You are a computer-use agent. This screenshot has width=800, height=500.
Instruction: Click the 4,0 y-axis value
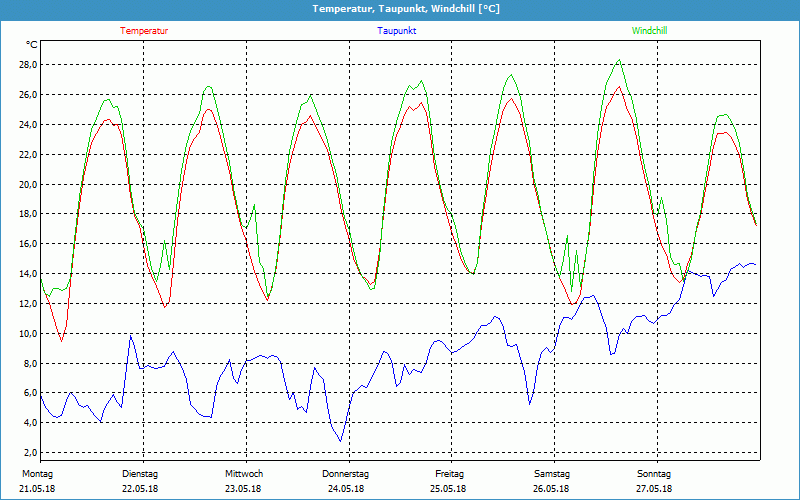coord(30,422)
